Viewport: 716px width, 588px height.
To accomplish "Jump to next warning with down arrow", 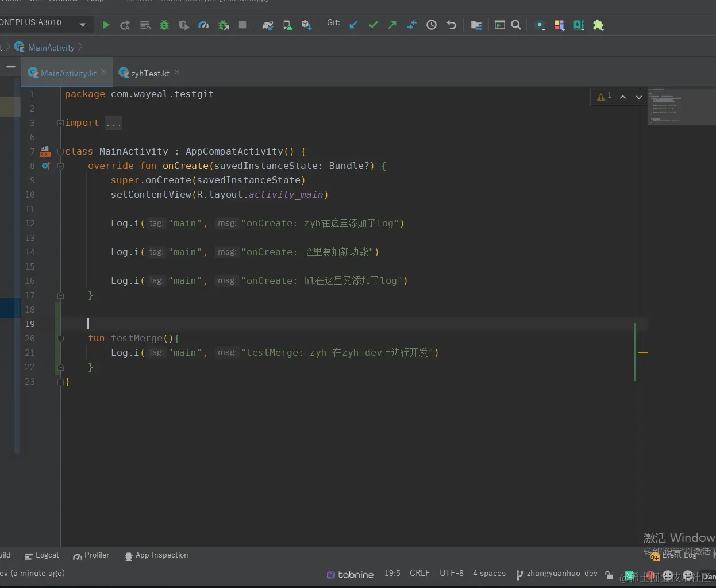I will [x=638, y=97].
